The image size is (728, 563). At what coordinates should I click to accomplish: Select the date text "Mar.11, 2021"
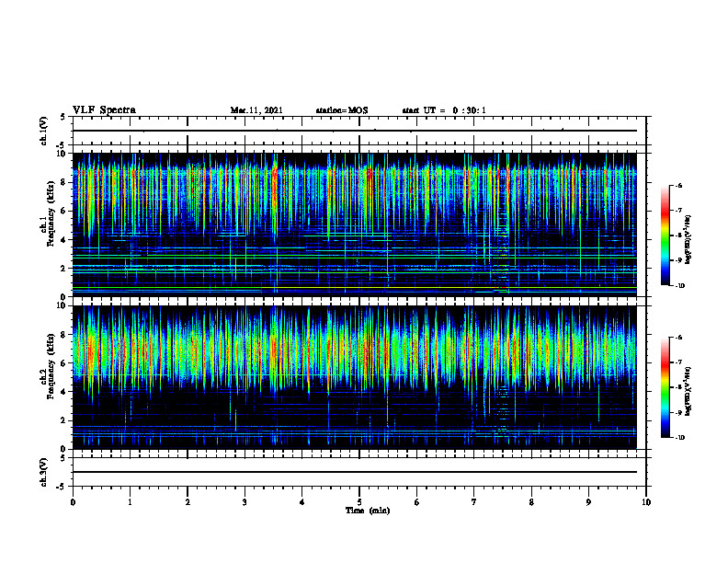coord(256,110)
